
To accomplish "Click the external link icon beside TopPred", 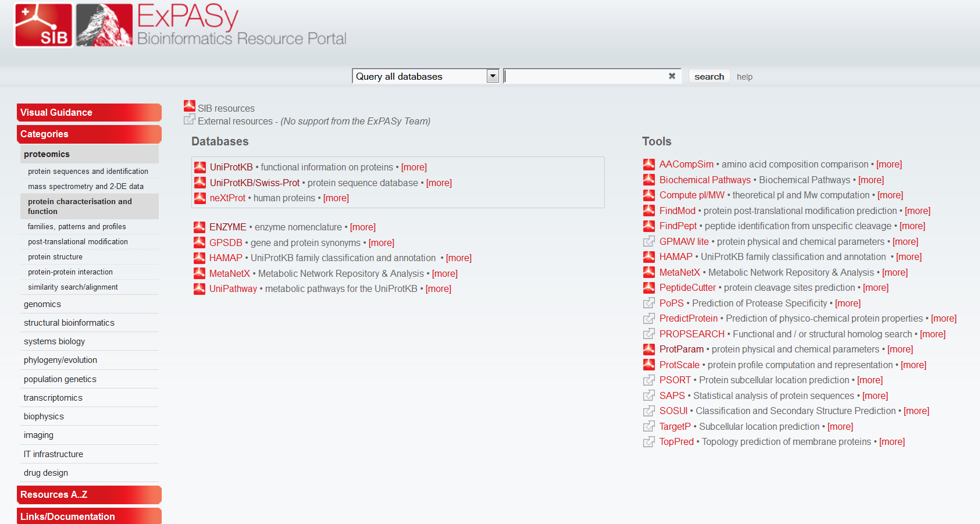I will point(649,441).
